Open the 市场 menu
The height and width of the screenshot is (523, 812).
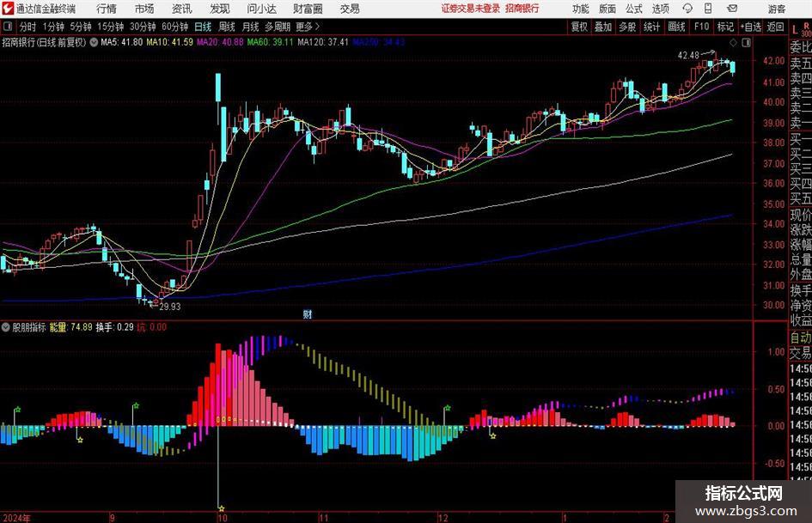tap(144, 9)
